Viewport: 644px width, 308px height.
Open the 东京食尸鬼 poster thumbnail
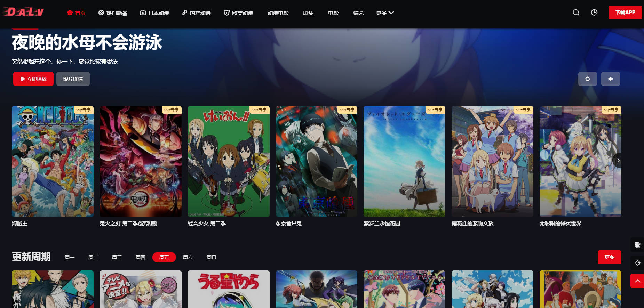click(x=317, y=161)
